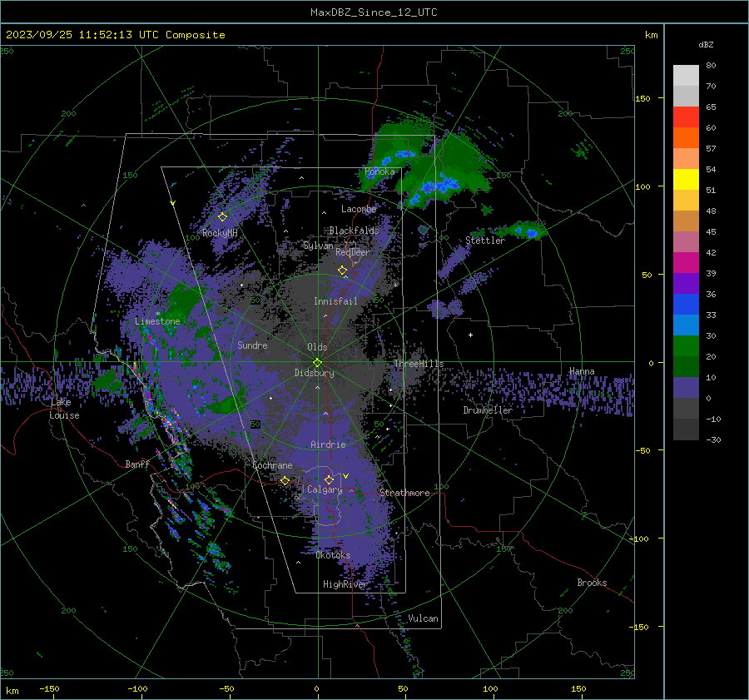749x700 pixels.
Task: Select the light gray 70–80 dBZ legend swatch
Action: click(x=686, y=76)
